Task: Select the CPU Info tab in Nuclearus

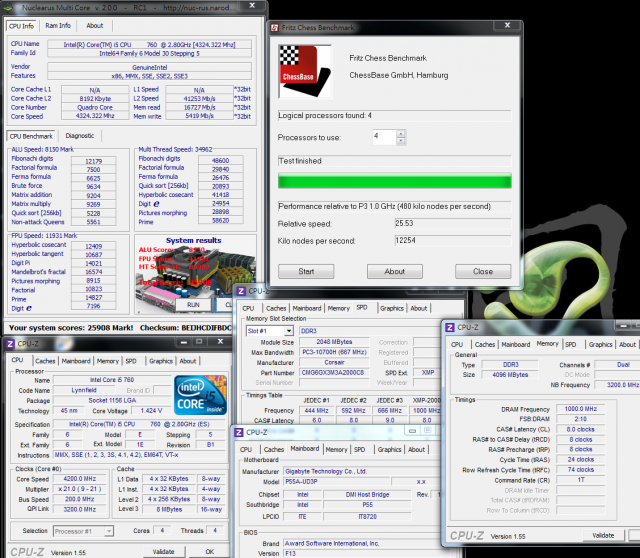Action: (x=22, y=26)
